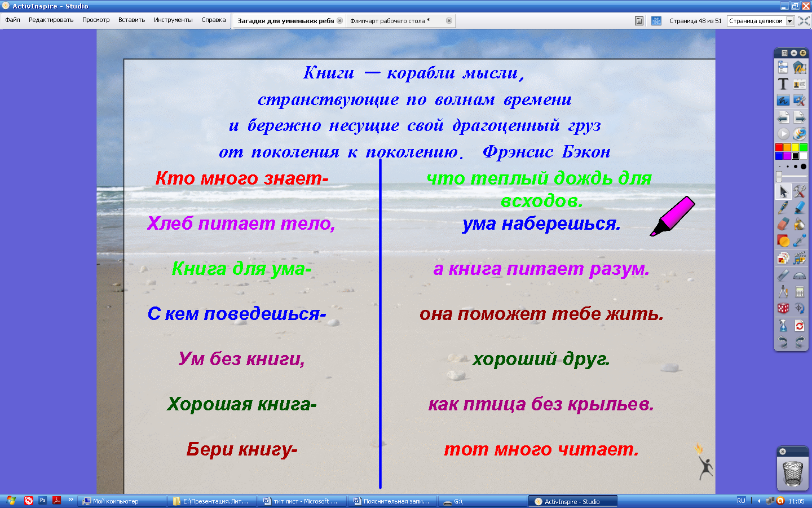Screen dimensions: 812x508
Task: Choose the smallest pen width dot
Action: click(x=780, y=167)
